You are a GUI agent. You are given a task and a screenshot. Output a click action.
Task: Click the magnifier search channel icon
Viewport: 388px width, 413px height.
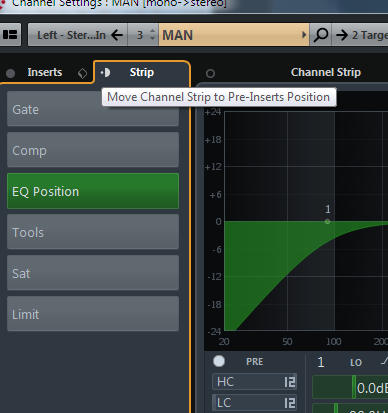point(321,35)
